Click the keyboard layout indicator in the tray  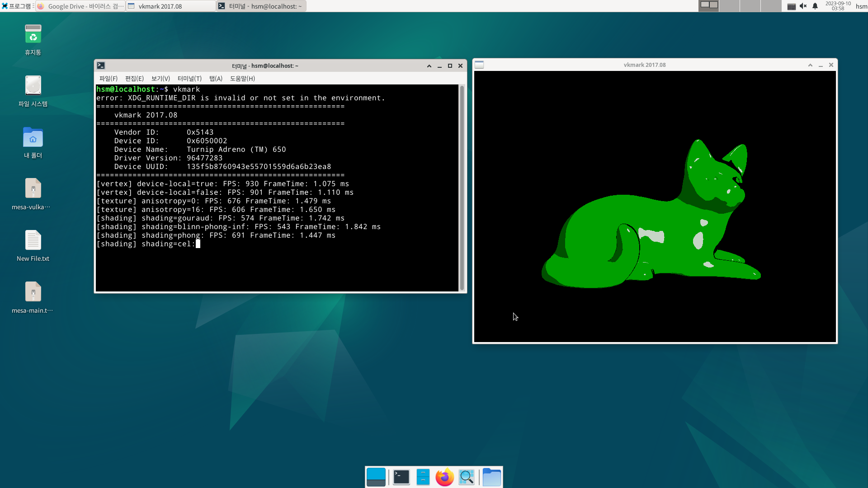pyautogui.click(x=793, y=6)
